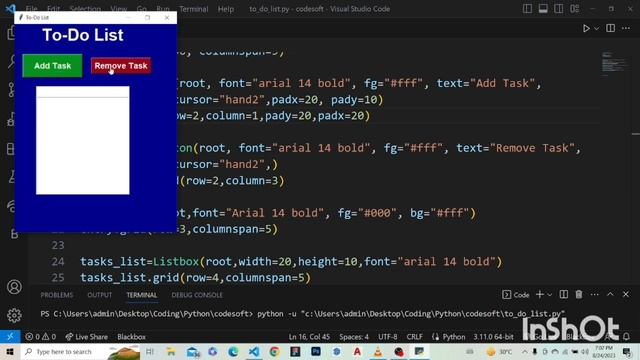
Task: Toggle the primary side bar layout icon
Action: 527,9
